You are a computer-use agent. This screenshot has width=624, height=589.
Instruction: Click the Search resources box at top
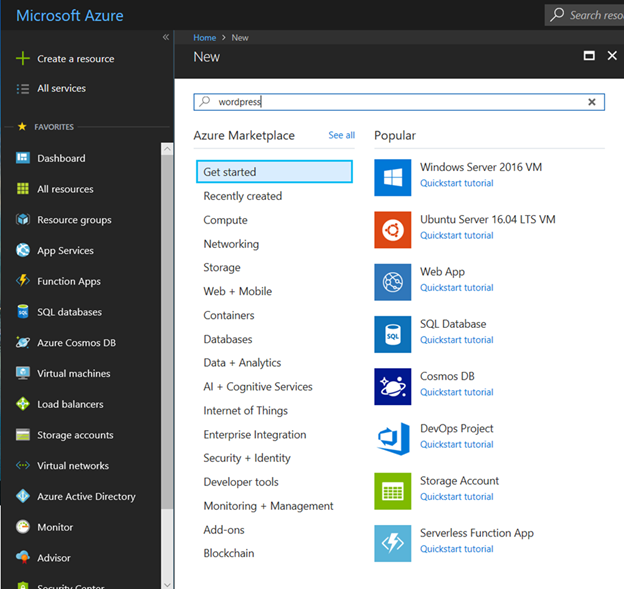point(584,15)
